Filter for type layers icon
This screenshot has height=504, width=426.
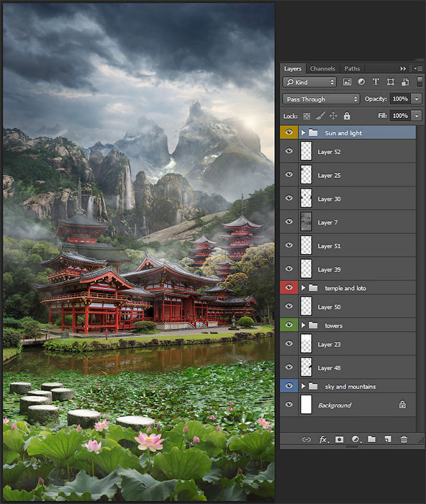tap(376, 82)
